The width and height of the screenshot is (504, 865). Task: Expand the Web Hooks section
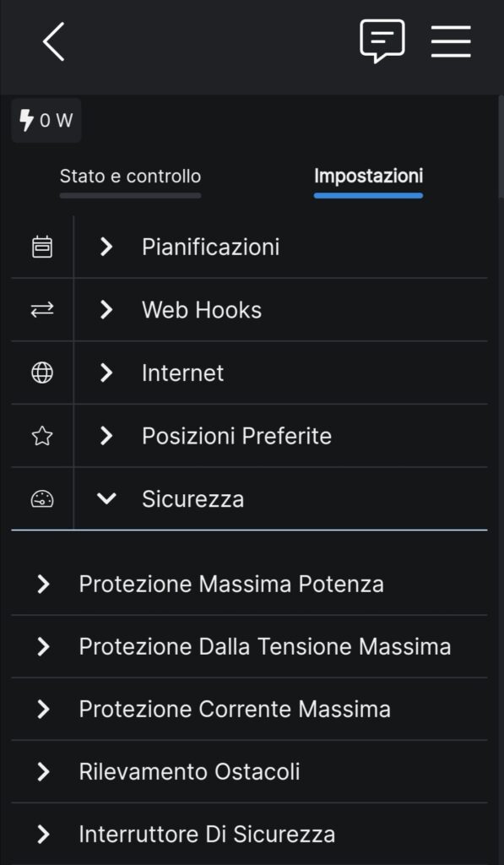tap(281, 310)
